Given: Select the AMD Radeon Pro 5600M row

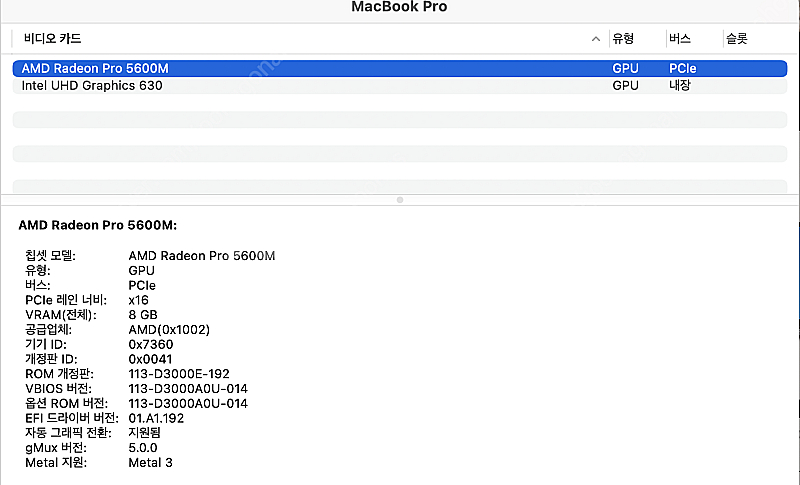Looking at the screenshot, I should tap(399, 68).
